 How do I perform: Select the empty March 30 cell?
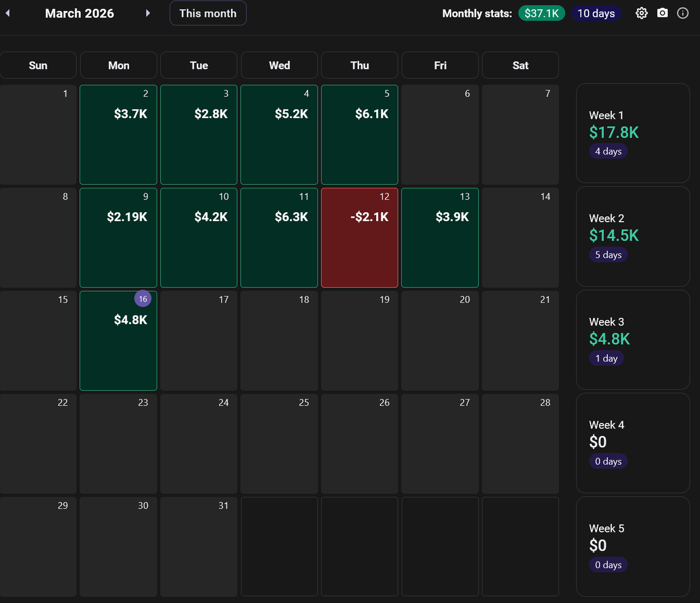[118, 546]
